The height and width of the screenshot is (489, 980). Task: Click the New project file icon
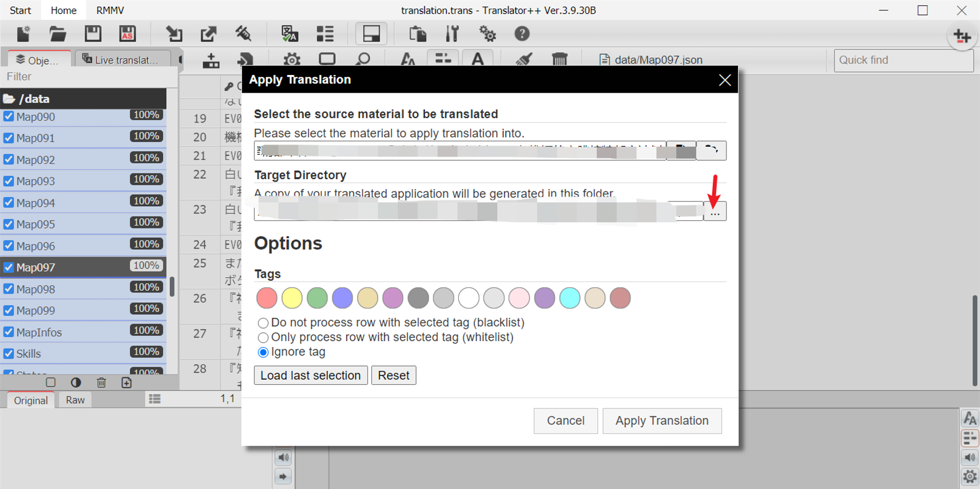click(x=23, y=34)
